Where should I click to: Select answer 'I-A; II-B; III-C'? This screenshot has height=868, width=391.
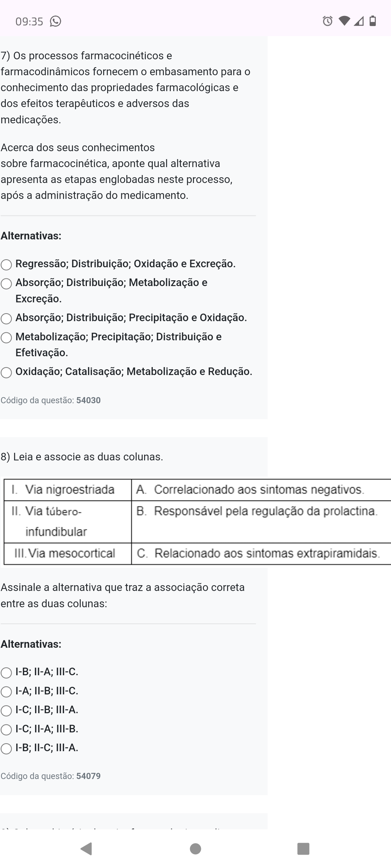(x=6, y=692)
